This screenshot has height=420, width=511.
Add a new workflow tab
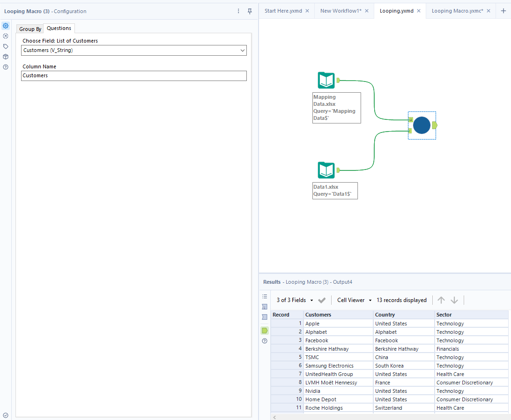(x=504, y=11)
